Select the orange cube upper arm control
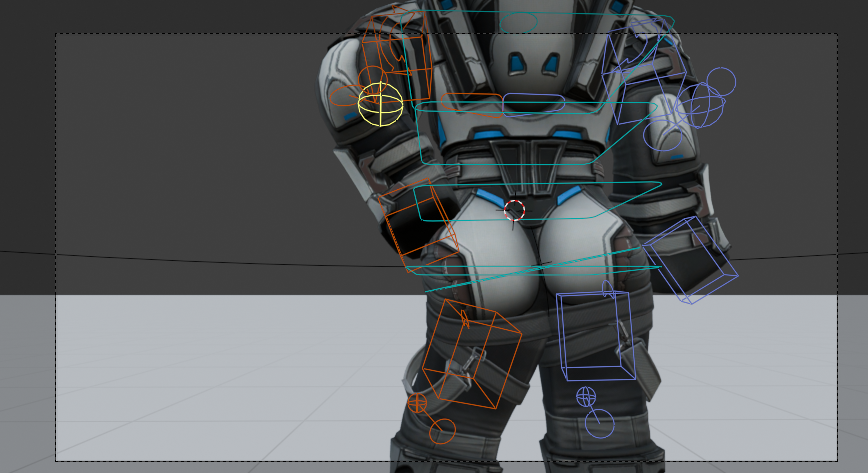Viewport: 868px width, 473px height. point(396,57)
